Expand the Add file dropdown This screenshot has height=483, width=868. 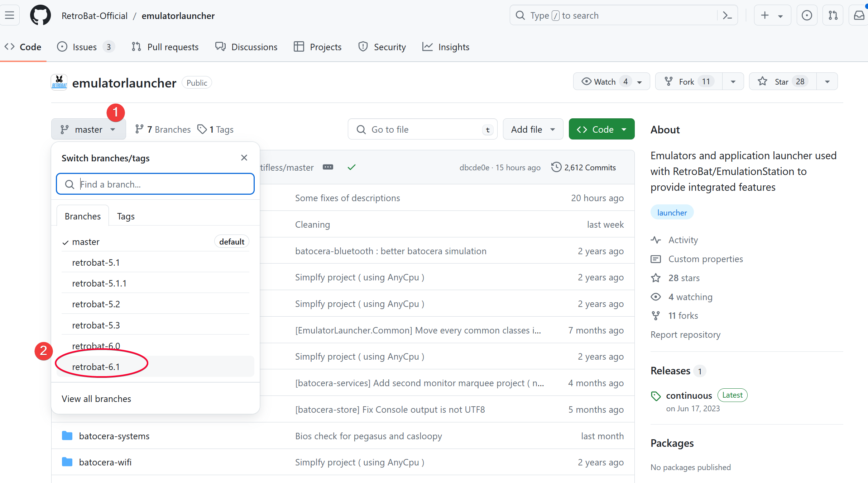click(533, 129)
